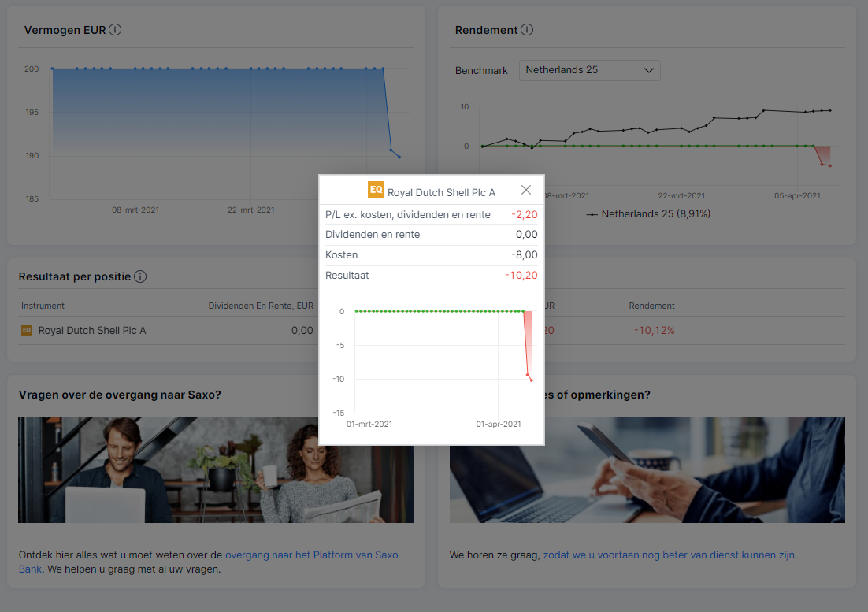The image size is (868, 612).
Task: Click info icon next to Rendement
Action: click(527, 30)
